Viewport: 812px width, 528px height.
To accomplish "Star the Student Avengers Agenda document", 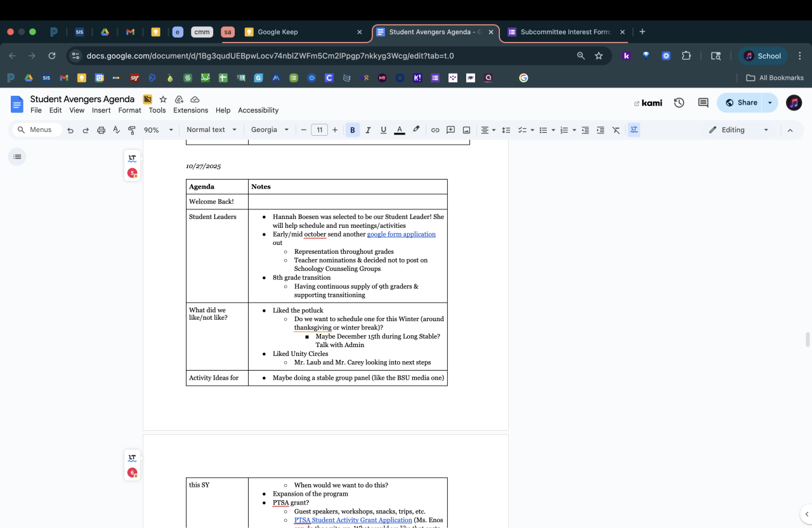I will coord(163,100).
